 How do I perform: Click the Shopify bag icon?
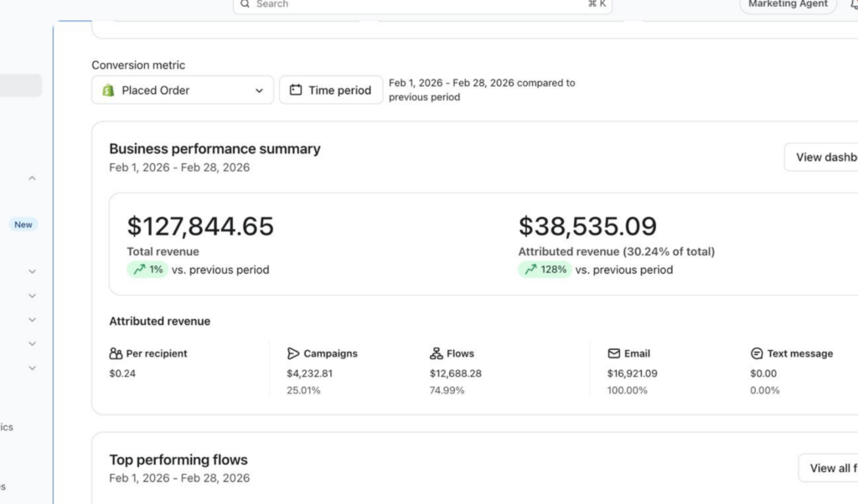[x=108, y=90]
